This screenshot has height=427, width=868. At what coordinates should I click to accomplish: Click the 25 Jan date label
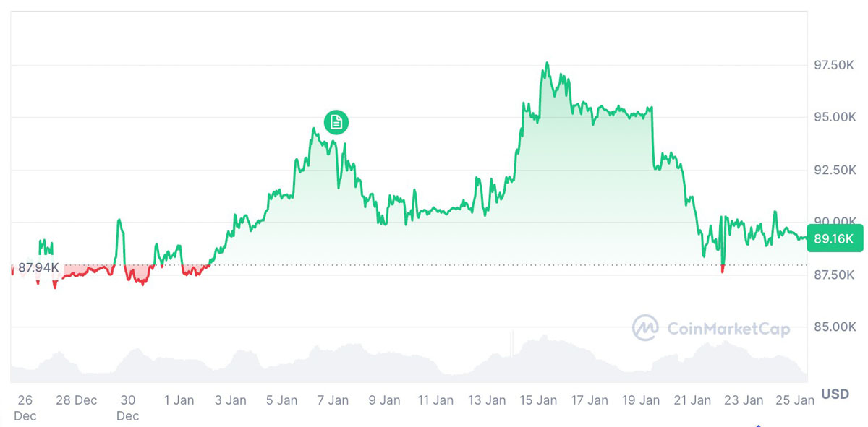coord(795,400)
